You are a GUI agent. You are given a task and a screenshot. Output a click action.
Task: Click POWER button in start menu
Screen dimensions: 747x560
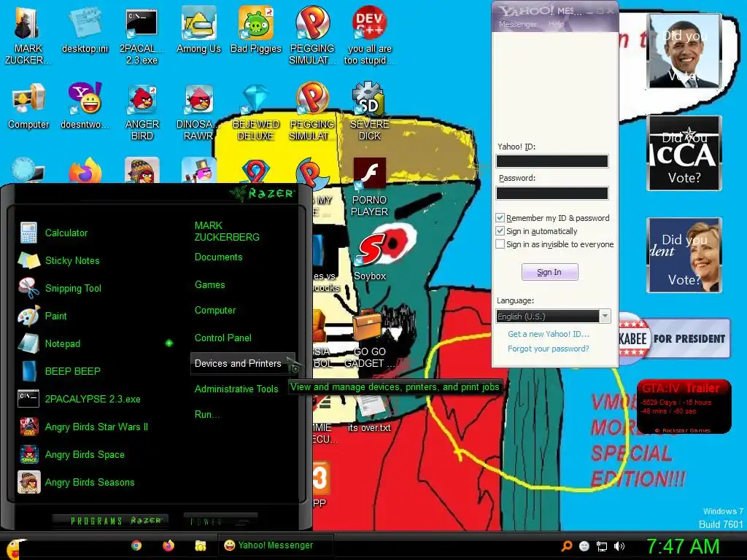point(220,521)
